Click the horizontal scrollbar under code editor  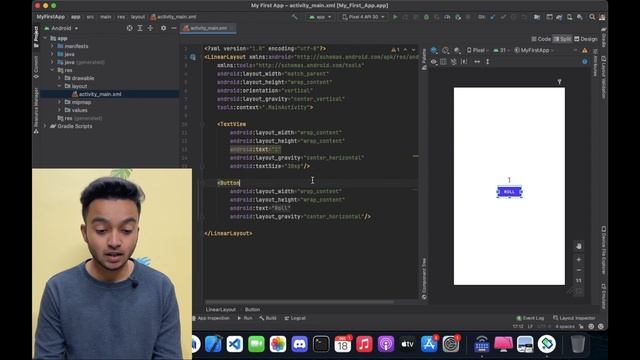tap(299, 302)
